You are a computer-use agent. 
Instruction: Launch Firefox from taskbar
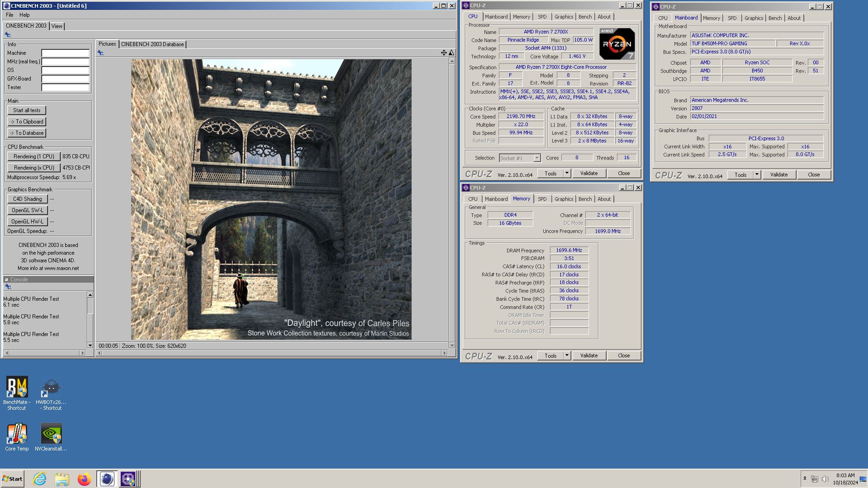click(x=84, y=479)
